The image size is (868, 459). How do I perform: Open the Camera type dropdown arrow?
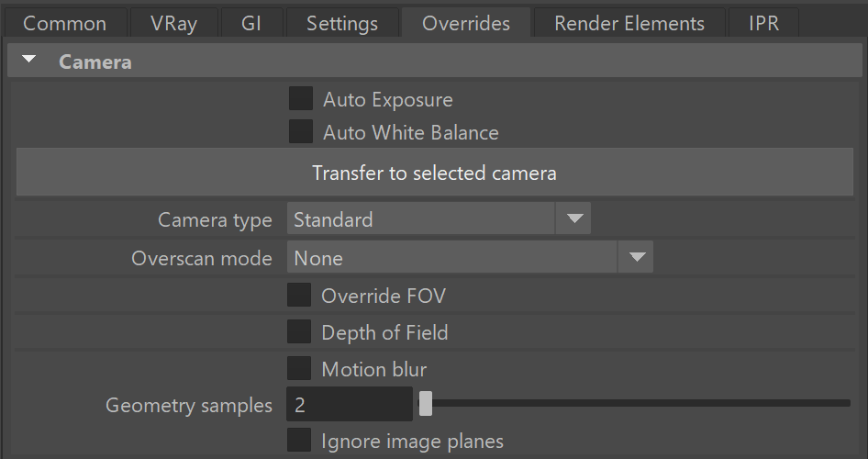pos(574,218)
